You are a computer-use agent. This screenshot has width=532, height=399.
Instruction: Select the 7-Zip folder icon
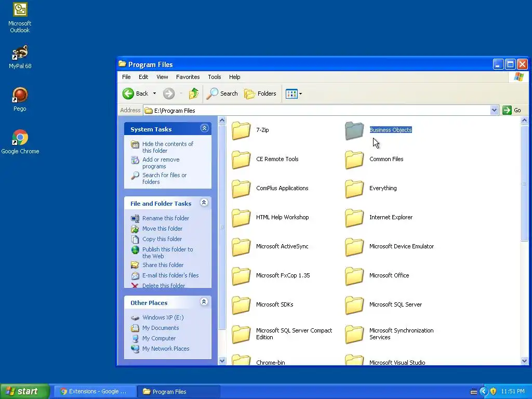coord(241,130)
